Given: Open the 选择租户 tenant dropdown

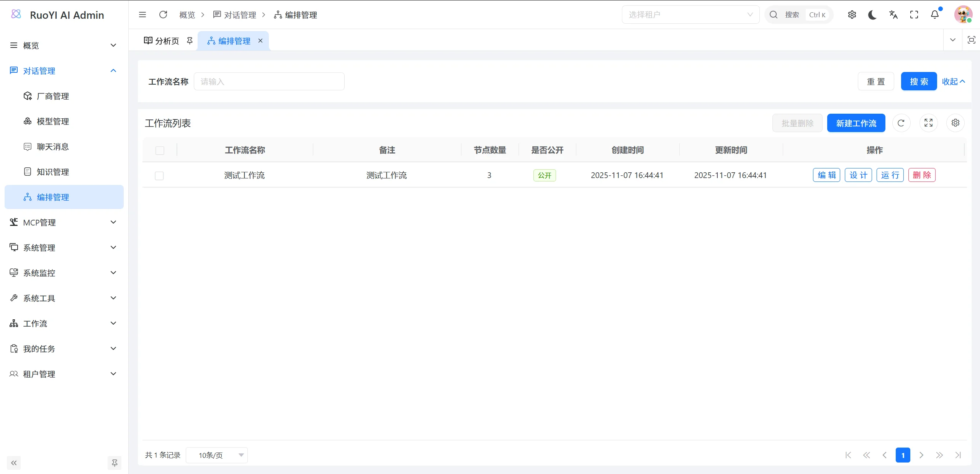Looking at the screenshot, I should click(690, 15).
